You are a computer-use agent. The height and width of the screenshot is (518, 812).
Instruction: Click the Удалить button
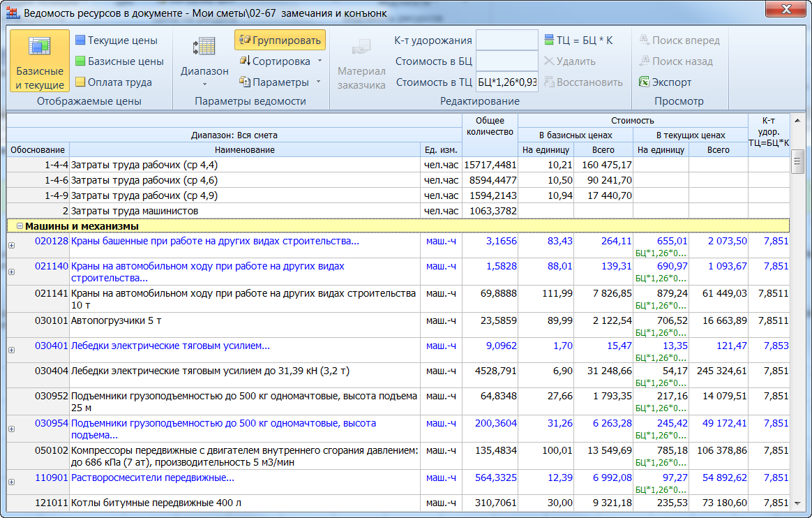point(569,61)
